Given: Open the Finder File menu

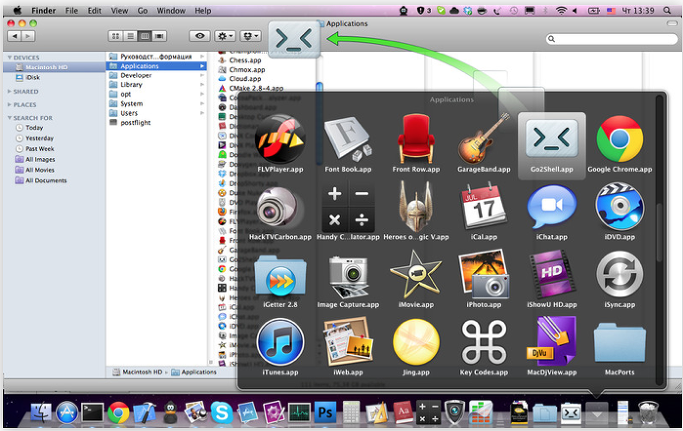Looking at the screenshot, I should coord(71,11).
